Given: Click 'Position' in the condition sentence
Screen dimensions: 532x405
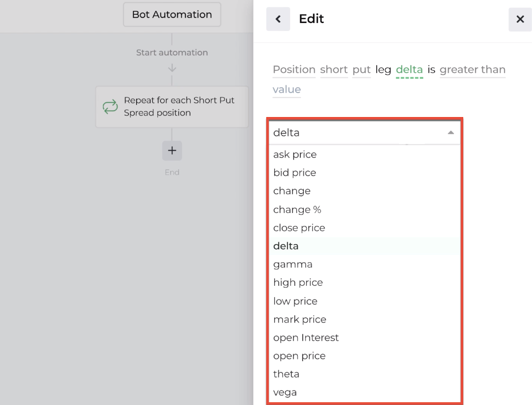Looking at the screenshot, I should coord(294,69).
